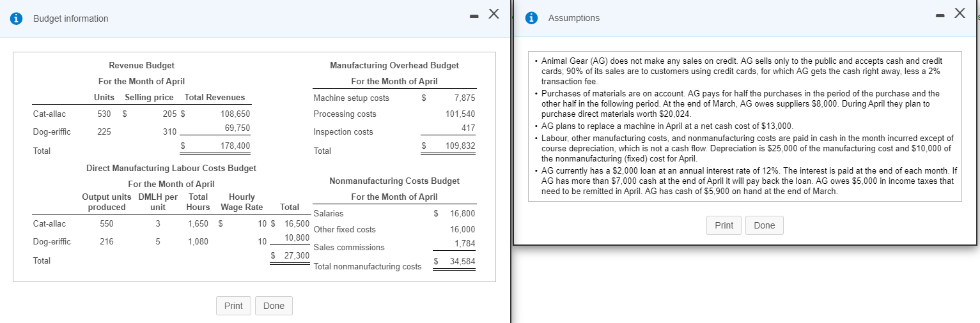Viewport: 980px width, 323px height.
Task: Select Cat-allac output units 550
Action: (107, 223)
